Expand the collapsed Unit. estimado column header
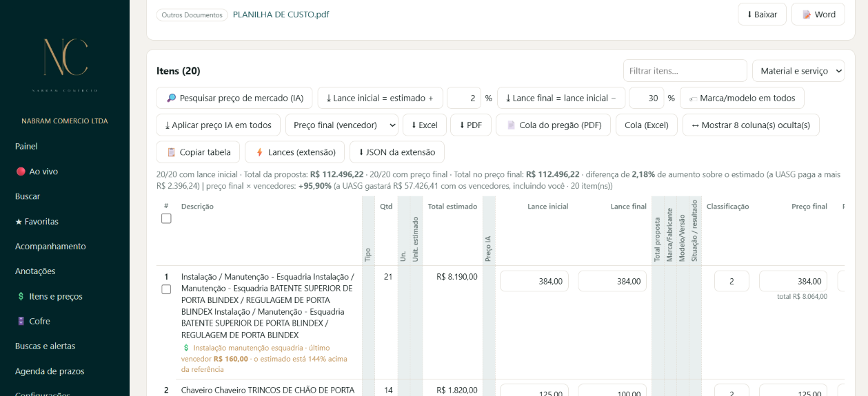 pyautogui.click(x=416, y=231)
